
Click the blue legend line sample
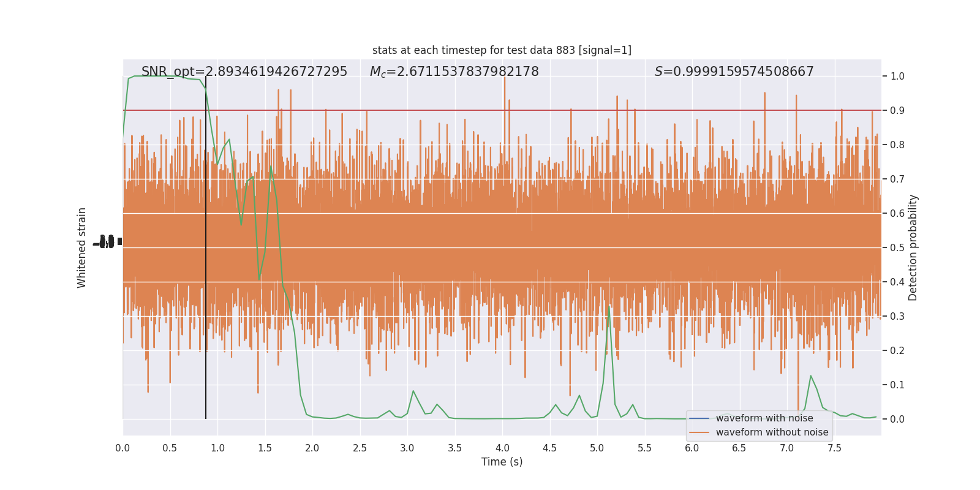(699, 418)
